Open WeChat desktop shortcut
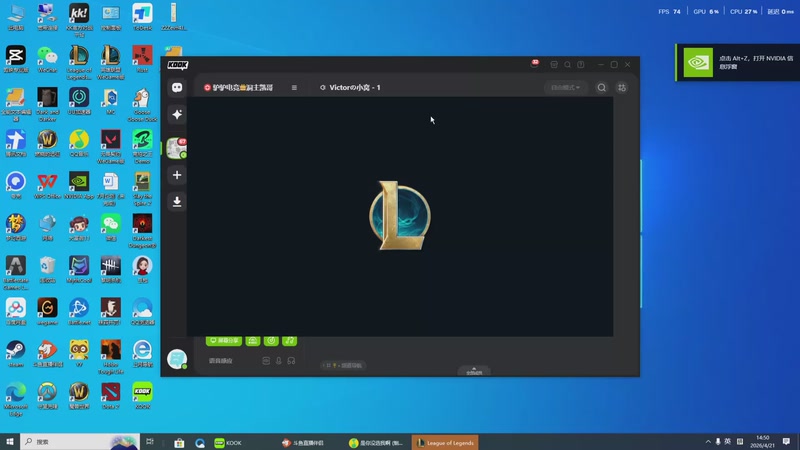 (x=47, y=59)
